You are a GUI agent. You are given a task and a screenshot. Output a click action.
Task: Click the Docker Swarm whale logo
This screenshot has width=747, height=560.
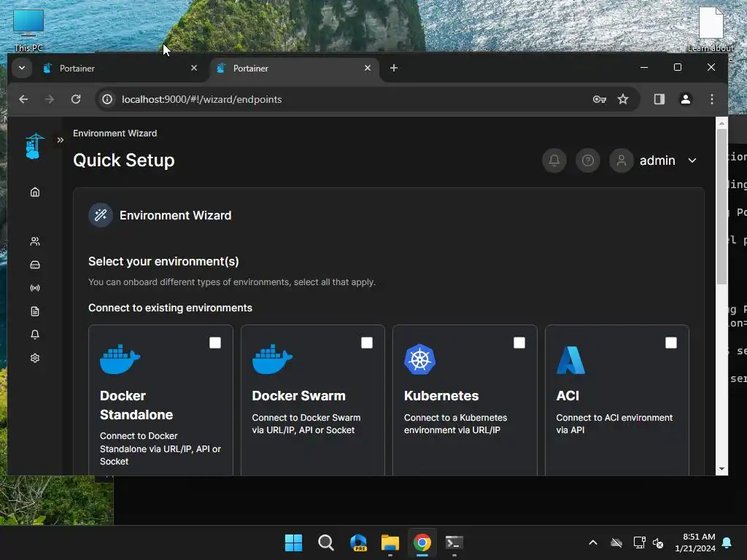(273, 359)
